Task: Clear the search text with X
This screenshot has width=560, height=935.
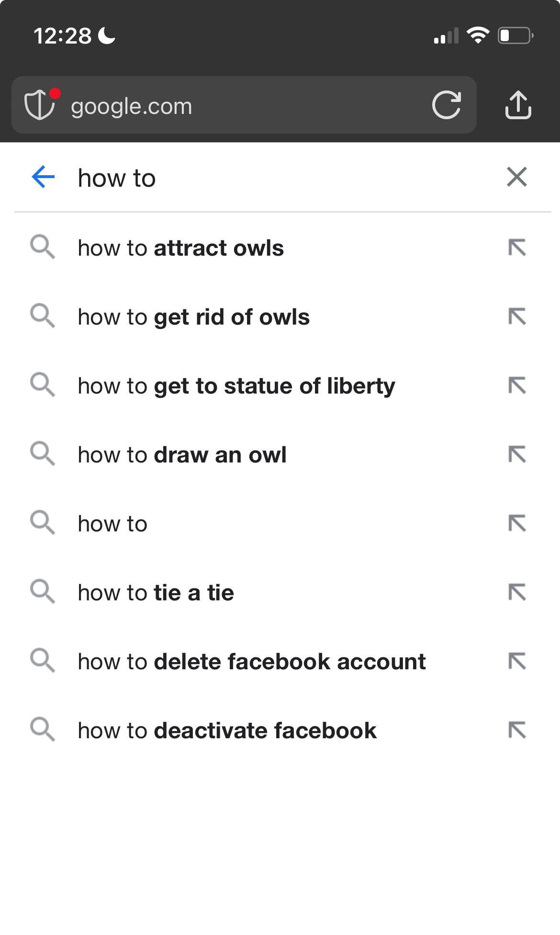Action: [517, 177]
